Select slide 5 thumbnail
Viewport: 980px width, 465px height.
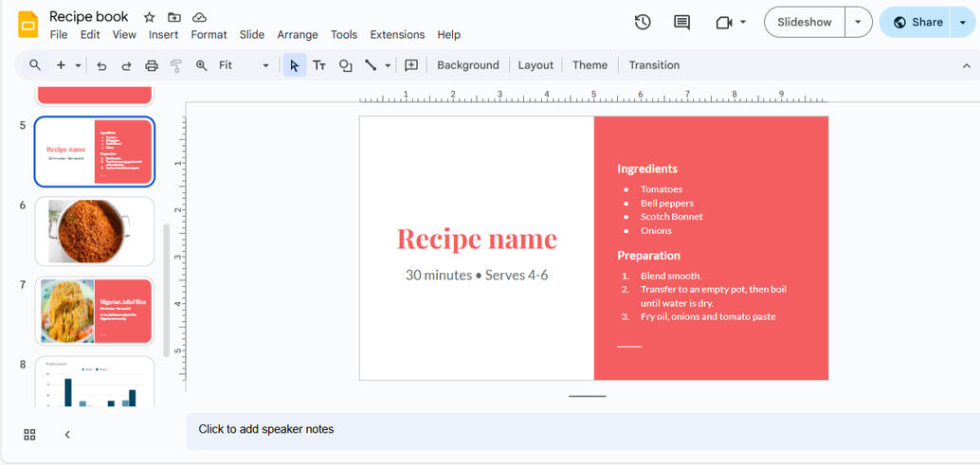[x=95, y=152]
